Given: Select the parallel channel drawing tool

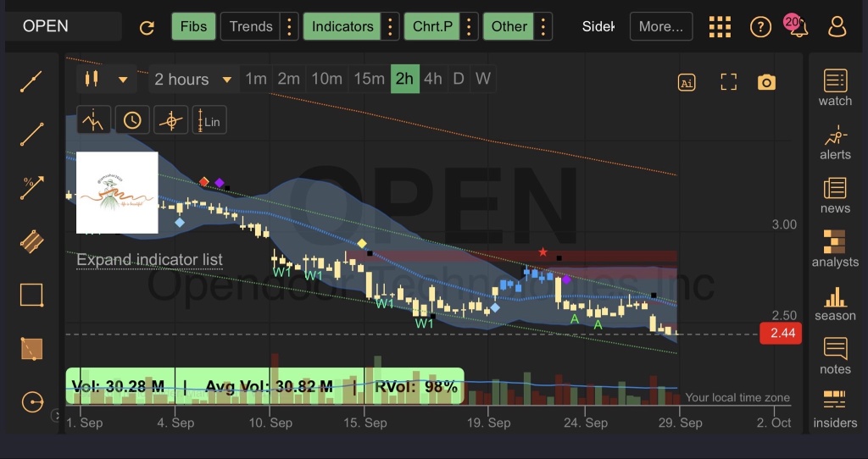Looking at the screenshot, I should click(x=31, y=241).
